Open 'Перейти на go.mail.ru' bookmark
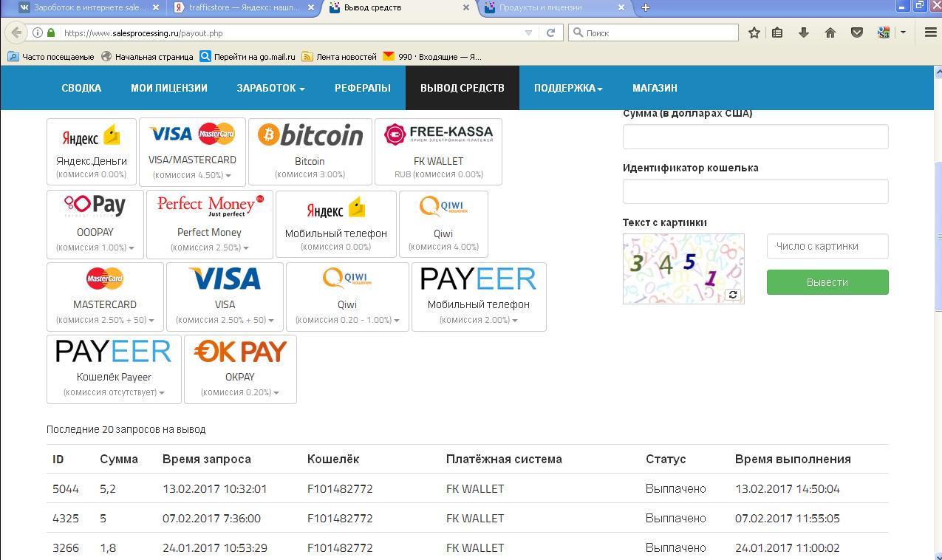This screenshot has width=942, height=560. pos(248,57)
